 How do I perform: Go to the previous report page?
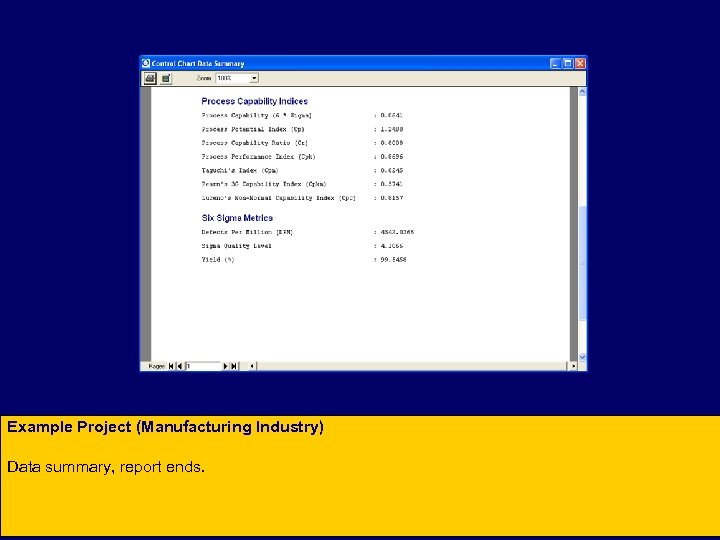tap(180, 366)
